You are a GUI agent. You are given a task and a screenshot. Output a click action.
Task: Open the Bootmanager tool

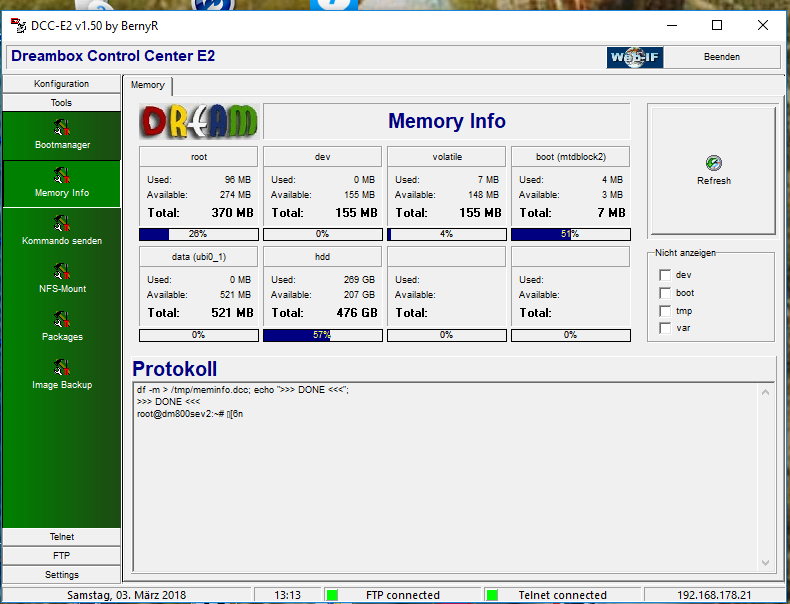tap(61, 135)
